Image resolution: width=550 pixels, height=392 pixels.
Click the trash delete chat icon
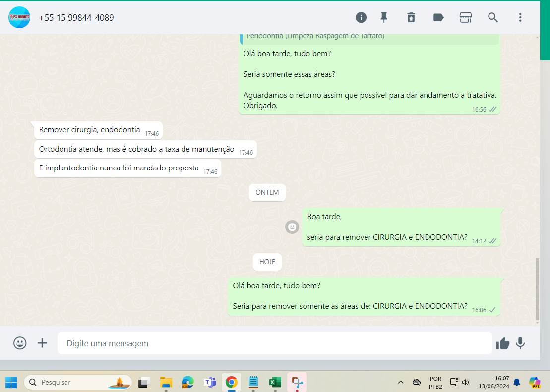click(x=411, y=17)
